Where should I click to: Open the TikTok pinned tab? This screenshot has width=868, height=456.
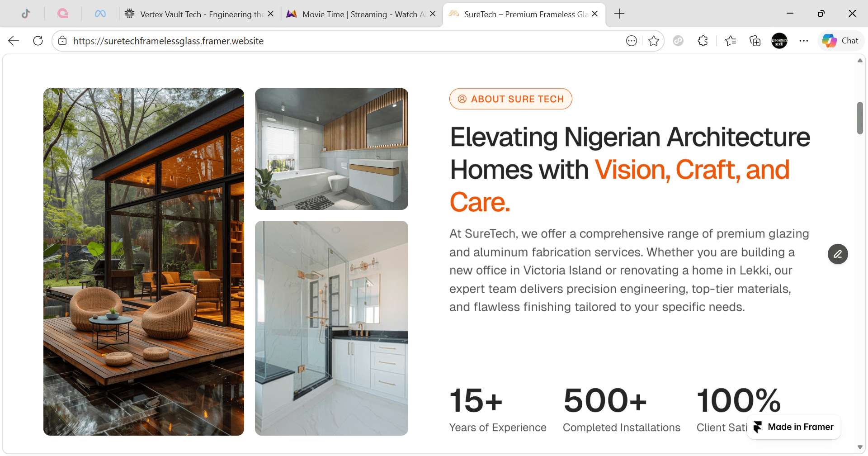click(x=26, y=14)
